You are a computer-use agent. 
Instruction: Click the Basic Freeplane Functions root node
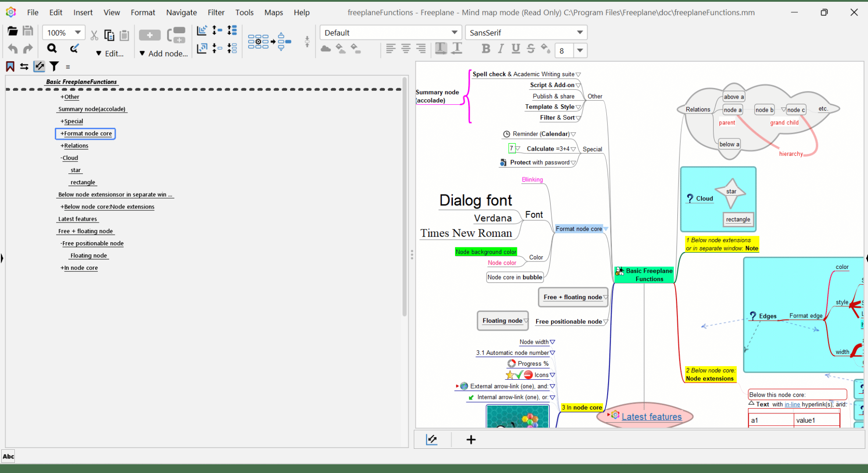[644, 275]
